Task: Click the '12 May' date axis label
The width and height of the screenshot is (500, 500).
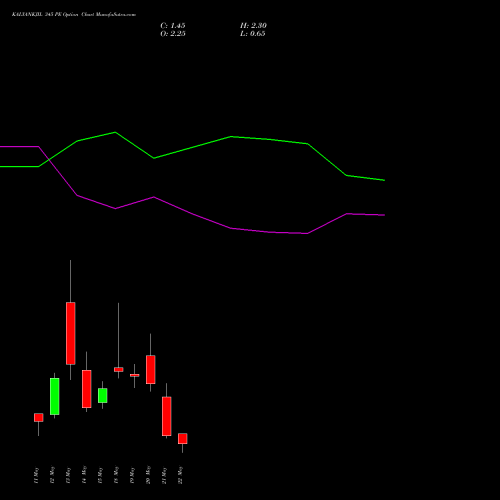Action: click(x=52, y=475)
